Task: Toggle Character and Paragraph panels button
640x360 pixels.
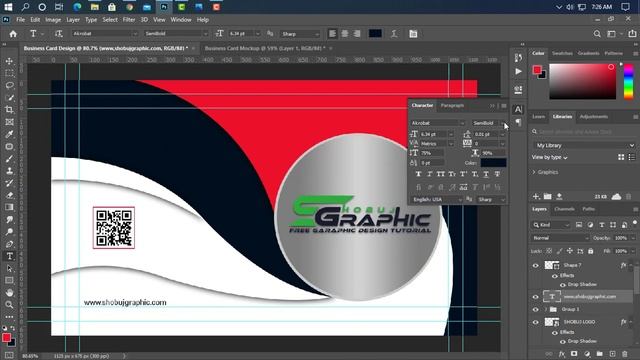Action: pos(413,34)
